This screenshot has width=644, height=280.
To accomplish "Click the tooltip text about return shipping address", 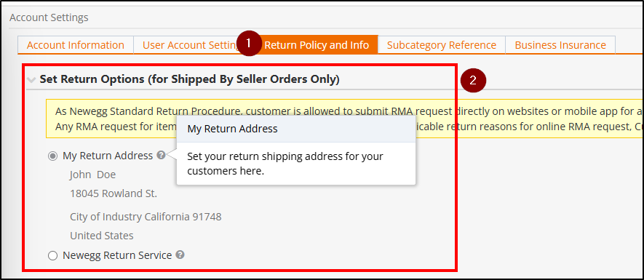I will (285, 164).
